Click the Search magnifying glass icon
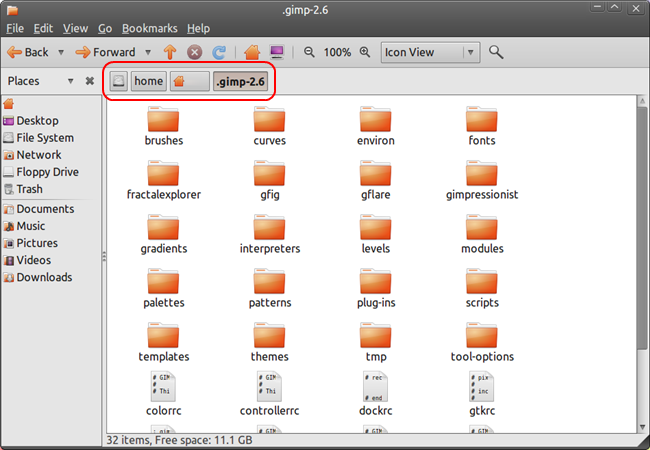The width and height of the screenshot is (650, 450). (x=496, y=52)
